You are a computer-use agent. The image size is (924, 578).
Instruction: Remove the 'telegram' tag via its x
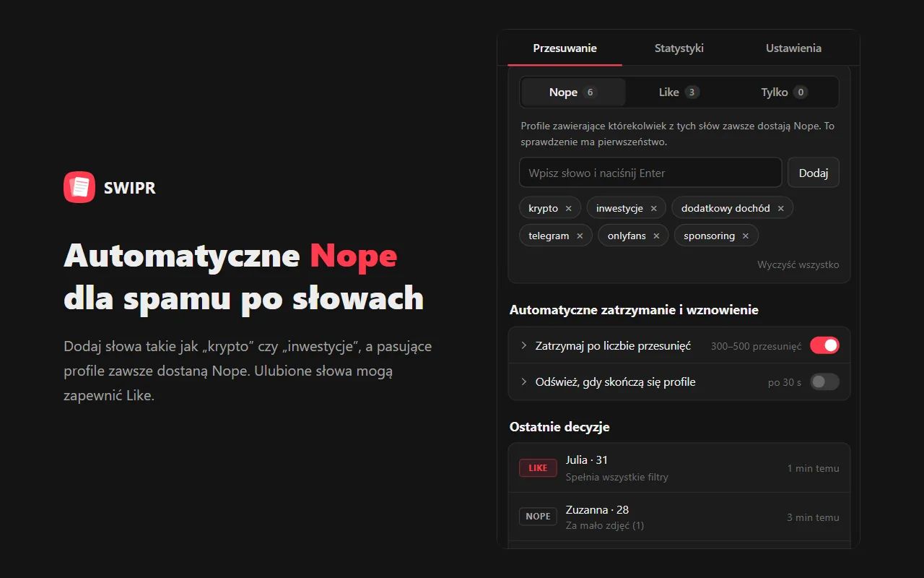click(x=580, y=236)
